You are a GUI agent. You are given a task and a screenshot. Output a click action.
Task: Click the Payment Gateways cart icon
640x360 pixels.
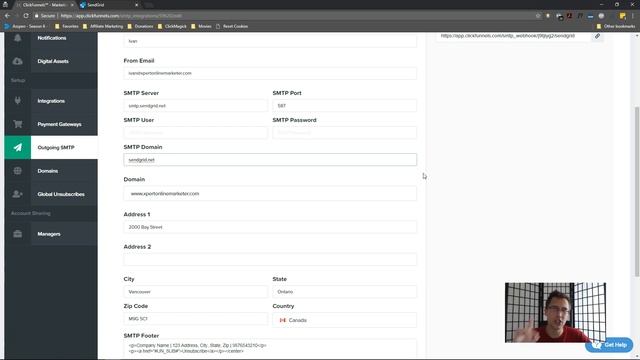tap(18, 124)
